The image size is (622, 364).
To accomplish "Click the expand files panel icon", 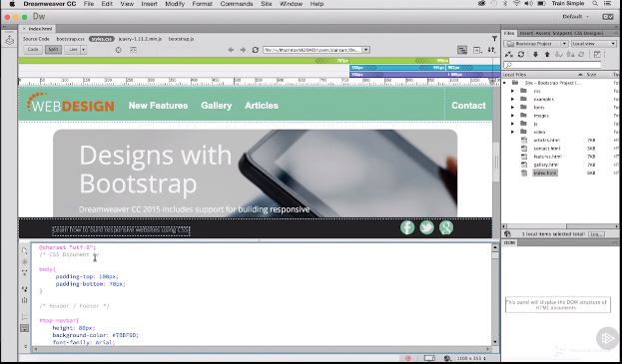I will [x=597, y=55].
